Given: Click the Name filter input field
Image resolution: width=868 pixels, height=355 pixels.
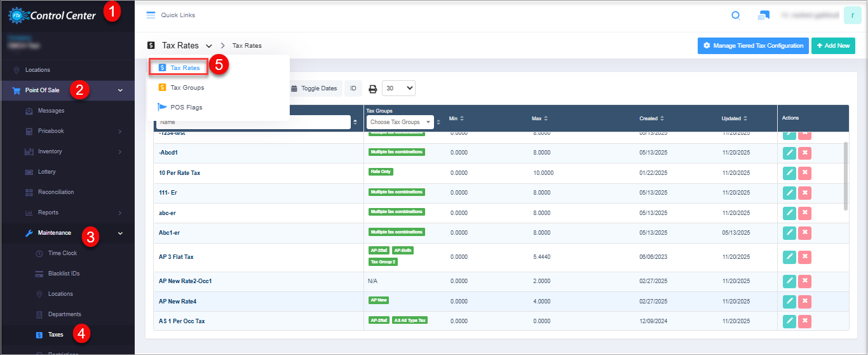Looking at the screenshot, I should (253, 122).
